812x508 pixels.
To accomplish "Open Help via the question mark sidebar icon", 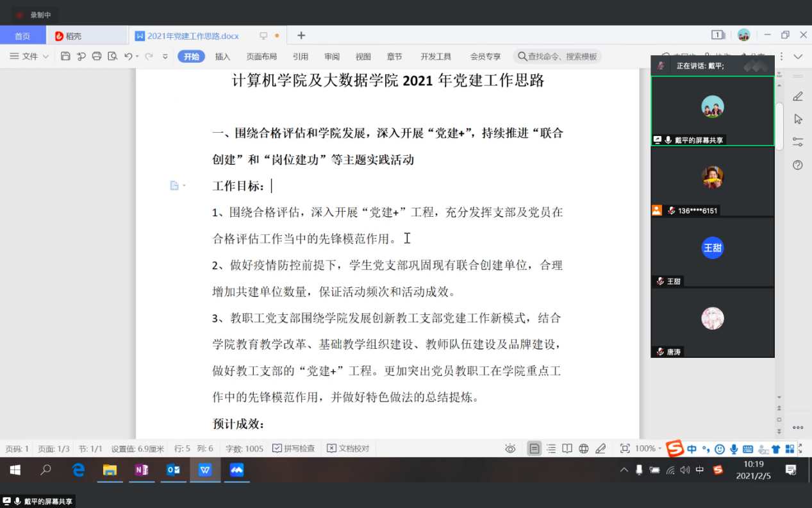I will coord(797,165).
